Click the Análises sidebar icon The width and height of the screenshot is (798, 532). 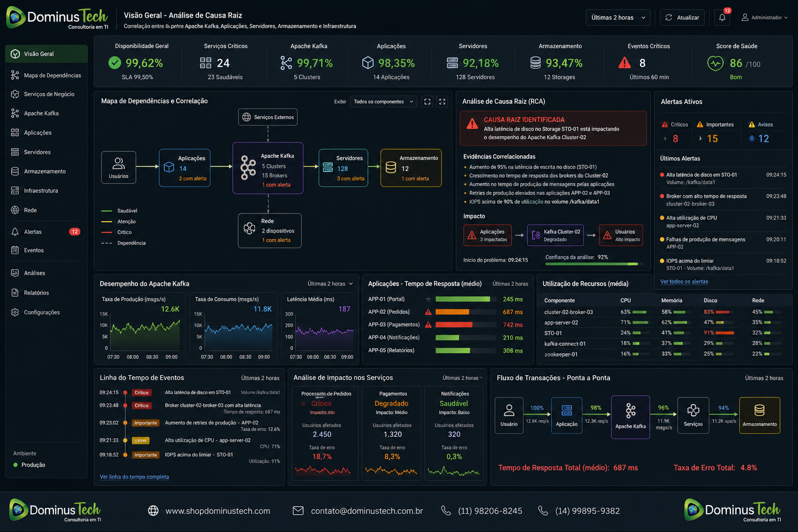tap(15, 273)
